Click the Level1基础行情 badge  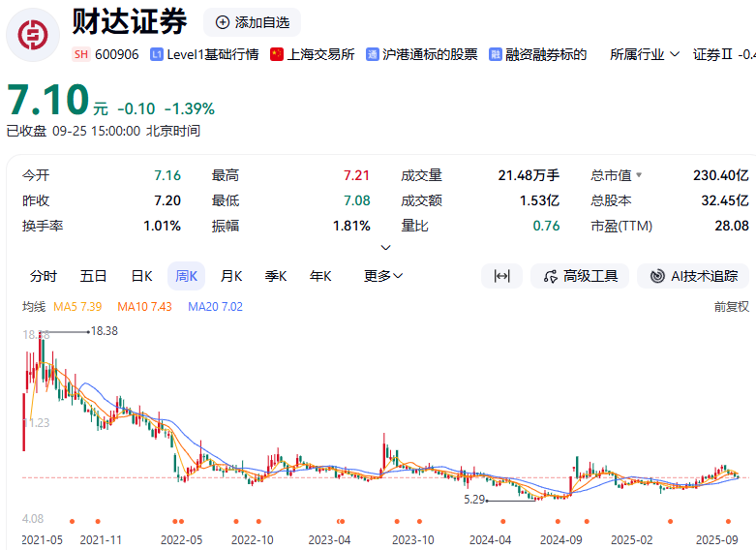coord(204,54)
